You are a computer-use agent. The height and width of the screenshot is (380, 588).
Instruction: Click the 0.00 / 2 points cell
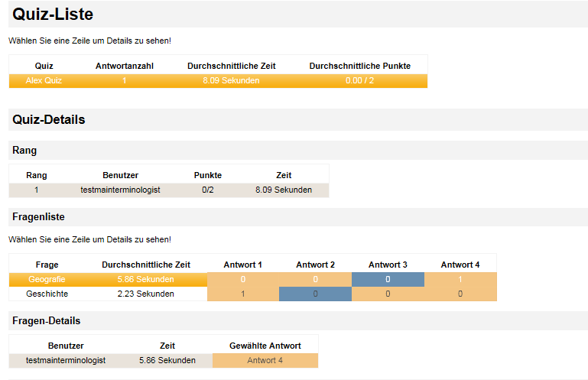click(359, 80)
